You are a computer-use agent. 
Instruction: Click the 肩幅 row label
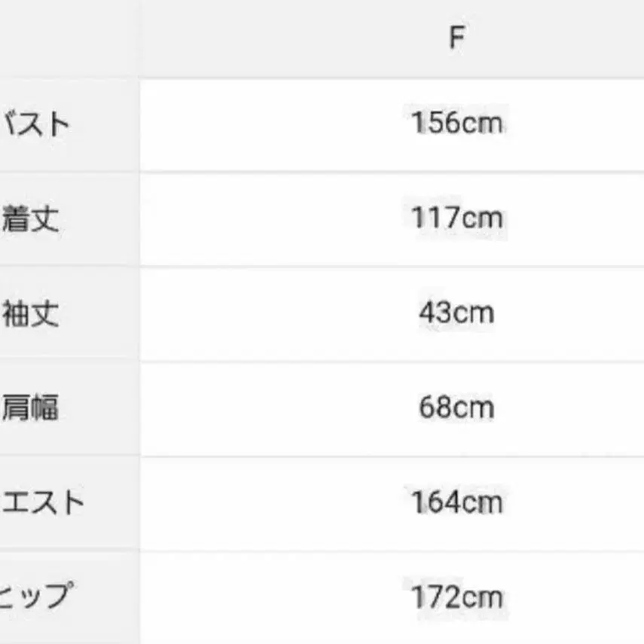pos(32,408)
